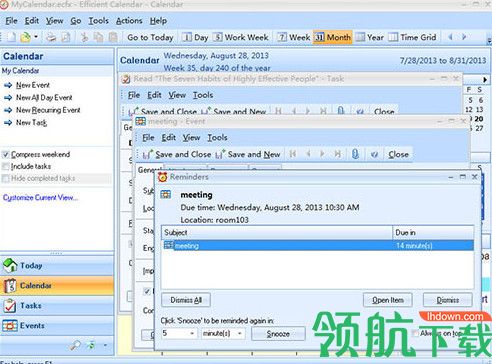Image resolution: width=492 pixels, height=364 pixels.
Task: Open Customize Current View link
Action: pos(40,198)
